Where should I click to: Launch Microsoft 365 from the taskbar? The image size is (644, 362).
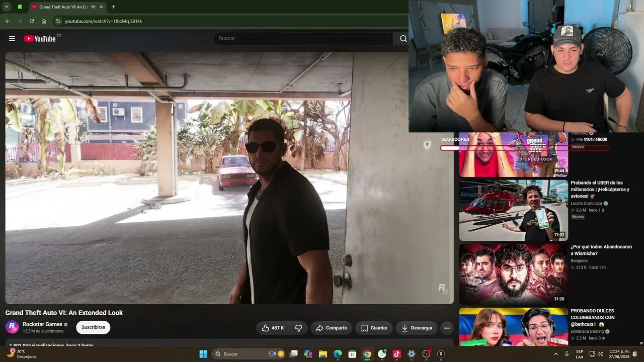pos(308,354)
